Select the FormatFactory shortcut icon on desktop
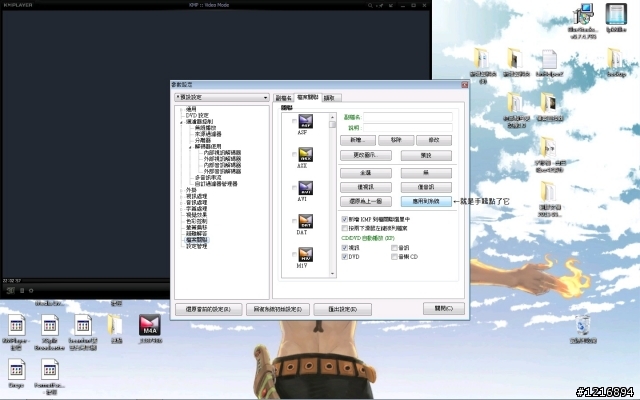This screenshot has width=640, height=400. click(x=49, y=370)
